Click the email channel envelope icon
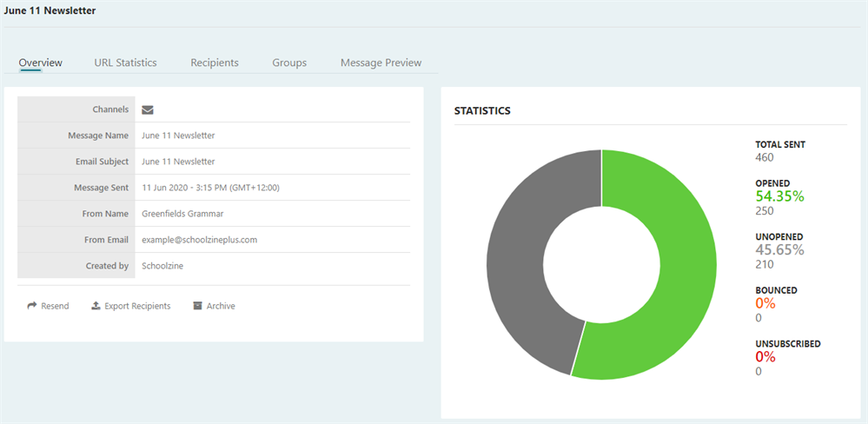This screenshot has width=868, height=424. tap(148, 109)
